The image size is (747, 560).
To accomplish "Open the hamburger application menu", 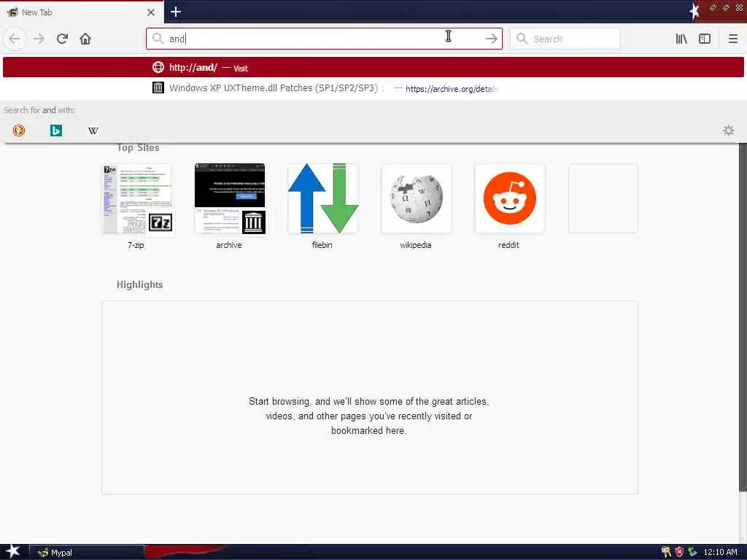I will coord(732,39).
